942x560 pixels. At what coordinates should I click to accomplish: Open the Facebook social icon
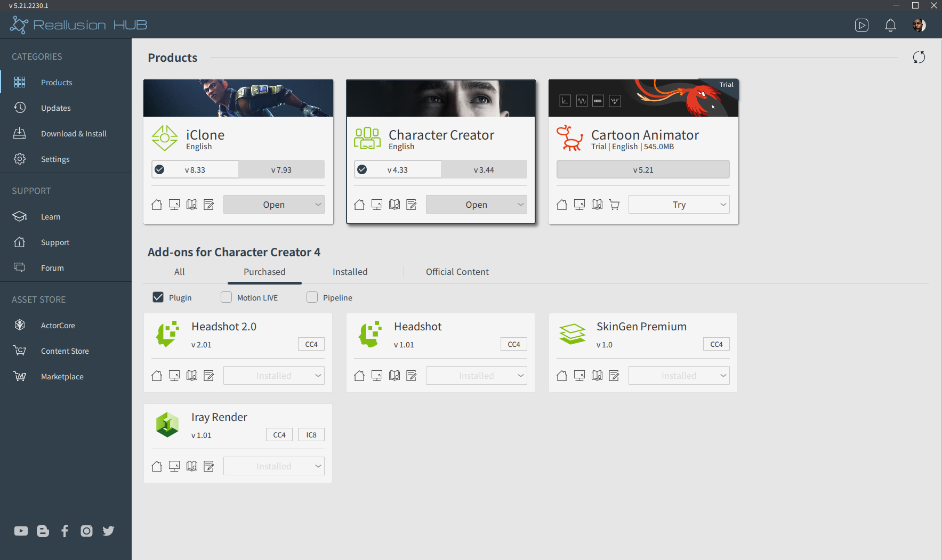coord(65,531)
